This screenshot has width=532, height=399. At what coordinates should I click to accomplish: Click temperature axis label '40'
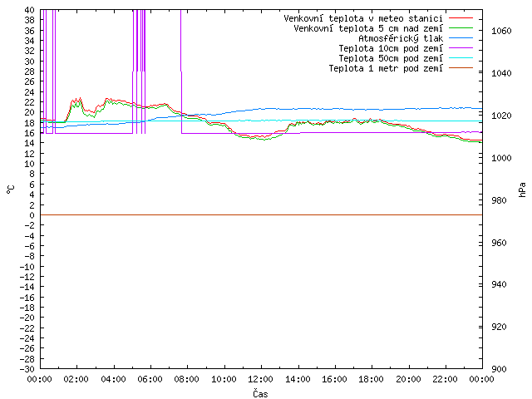30,10
